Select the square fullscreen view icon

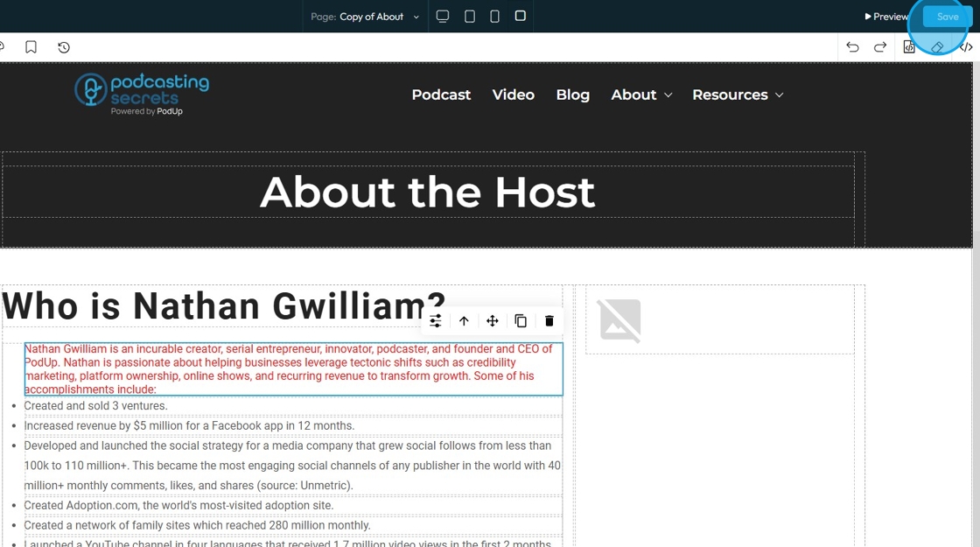point(520,16)
